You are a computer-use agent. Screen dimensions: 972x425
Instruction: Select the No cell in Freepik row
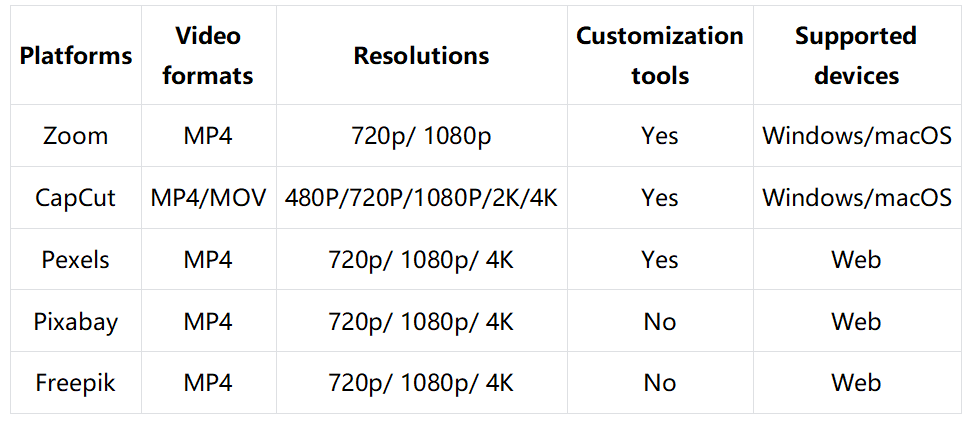[x=660, y=382]
